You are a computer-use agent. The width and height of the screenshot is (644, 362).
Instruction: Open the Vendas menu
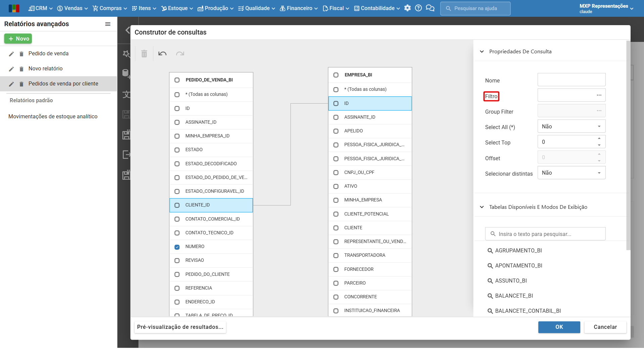pyautogui.click(x=72, y=8)
